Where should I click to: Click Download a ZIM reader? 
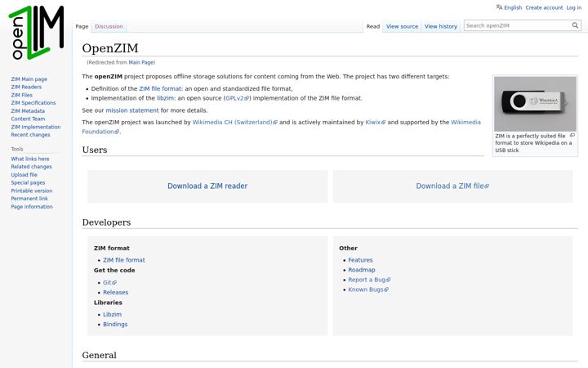pyautogui.click(x=207, y=186)
